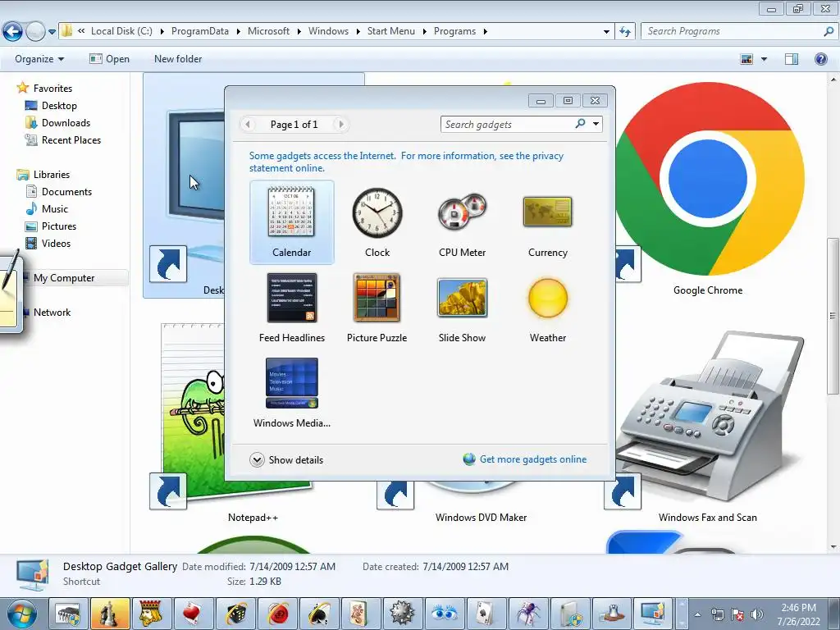Open the recent pages navigation dropdown
Screen dimensions: 840x630
(x=52, y=32)
